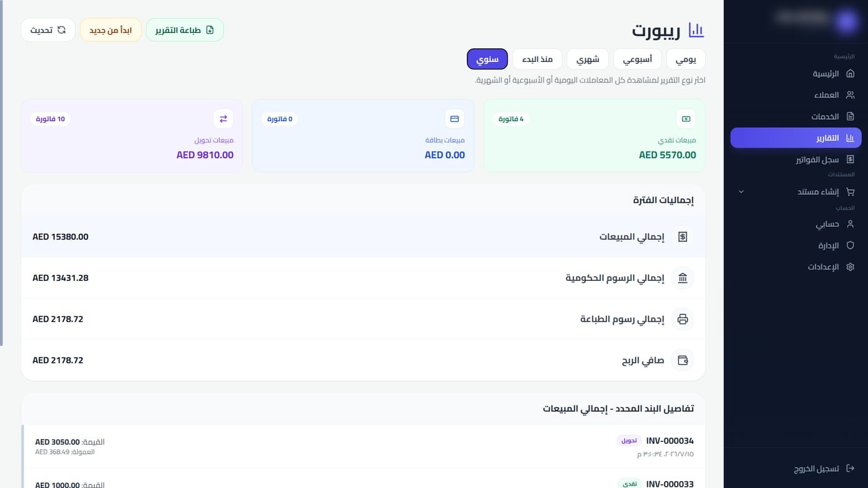Click the cash sales money icon
868x488 pixels.
(686, 118)
